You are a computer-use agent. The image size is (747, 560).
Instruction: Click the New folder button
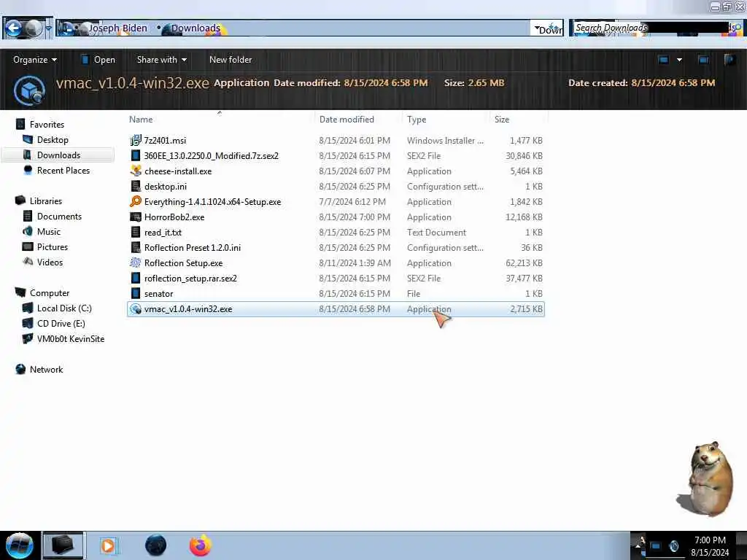[x=231, y=60]
